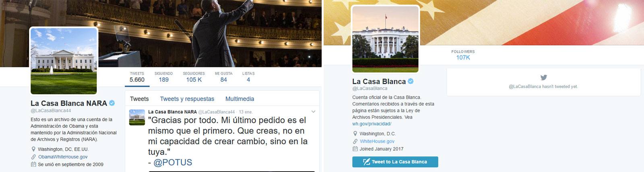The width and height of the screenshot is (644, 172).
Task: Open the Me gusta 84 stat
Action: click(x=223, y=77)
